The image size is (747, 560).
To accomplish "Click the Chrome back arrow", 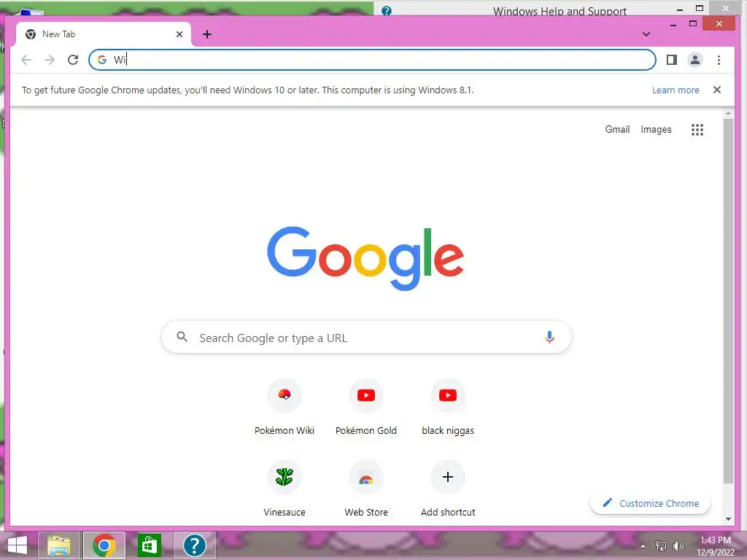I will click(26, 60).
